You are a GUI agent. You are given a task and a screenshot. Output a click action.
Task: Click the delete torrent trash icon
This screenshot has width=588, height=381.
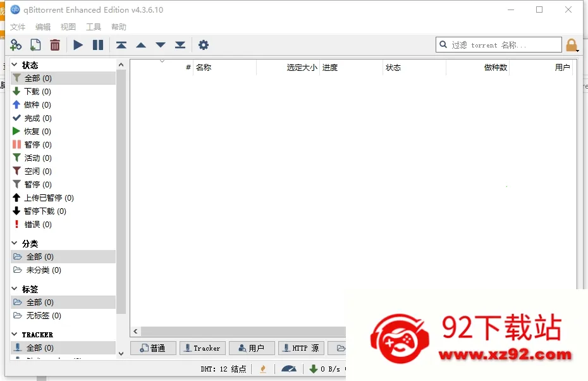click(55, 45)
